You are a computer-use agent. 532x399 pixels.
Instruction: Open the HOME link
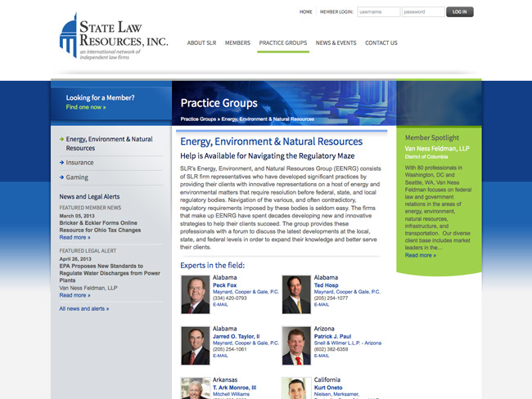(306, 12)
